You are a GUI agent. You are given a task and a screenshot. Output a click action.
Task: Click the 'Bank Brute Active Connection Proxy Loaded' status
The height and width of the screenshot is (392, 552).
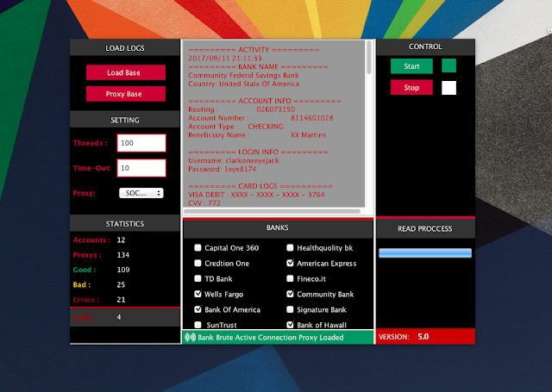click(270, 338)
